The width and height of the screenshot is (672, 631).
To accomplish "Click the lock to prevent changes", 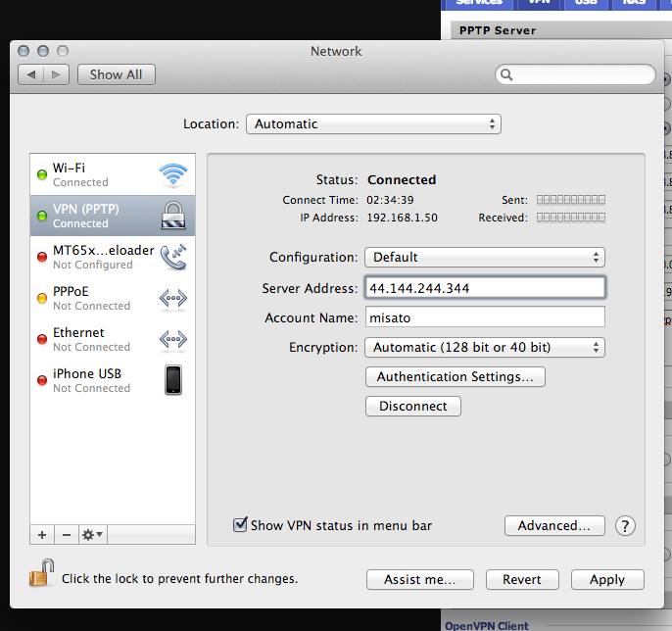I will tap(41, 573).
